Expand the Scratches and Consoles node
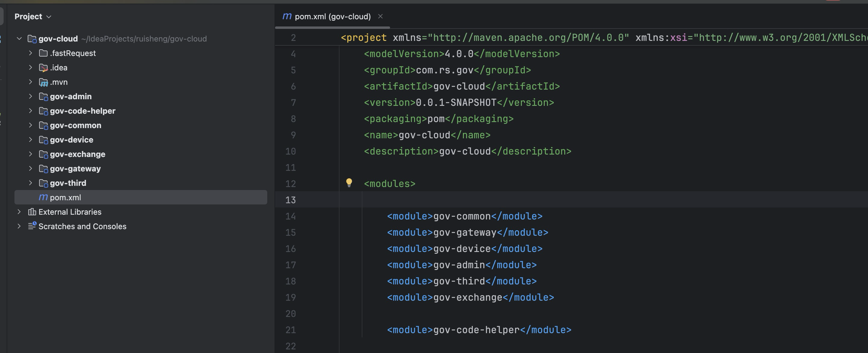The image size is (868, 353). 19,226
